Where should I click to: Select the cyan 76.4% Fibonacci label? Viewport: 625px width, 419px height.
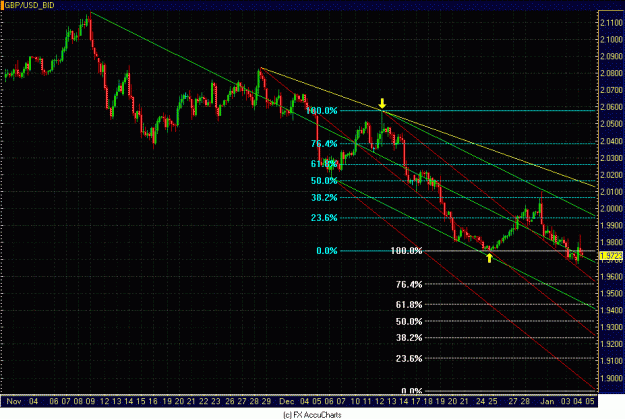324,144
